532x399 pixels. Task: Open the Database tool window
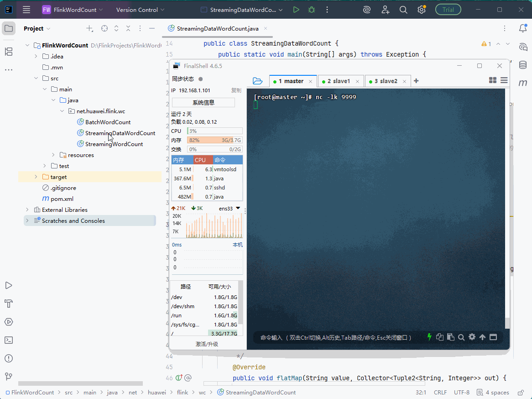tap(523, 64)
